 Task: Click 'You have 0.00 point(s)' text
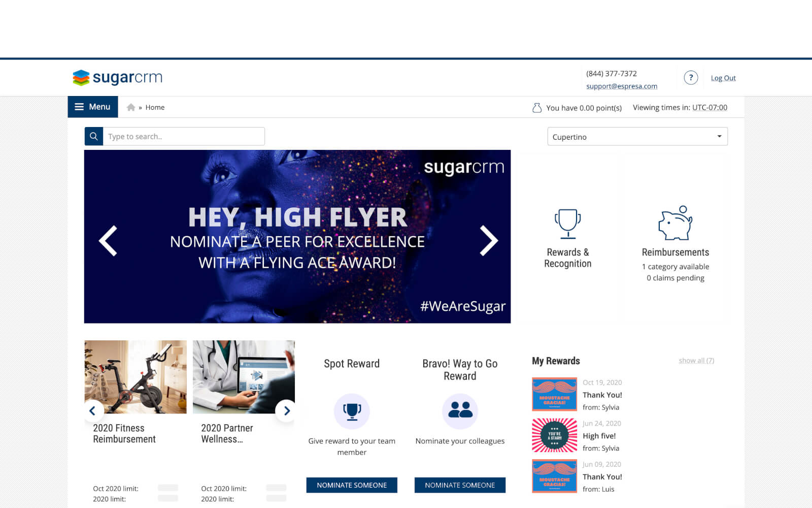pos(584,108)
